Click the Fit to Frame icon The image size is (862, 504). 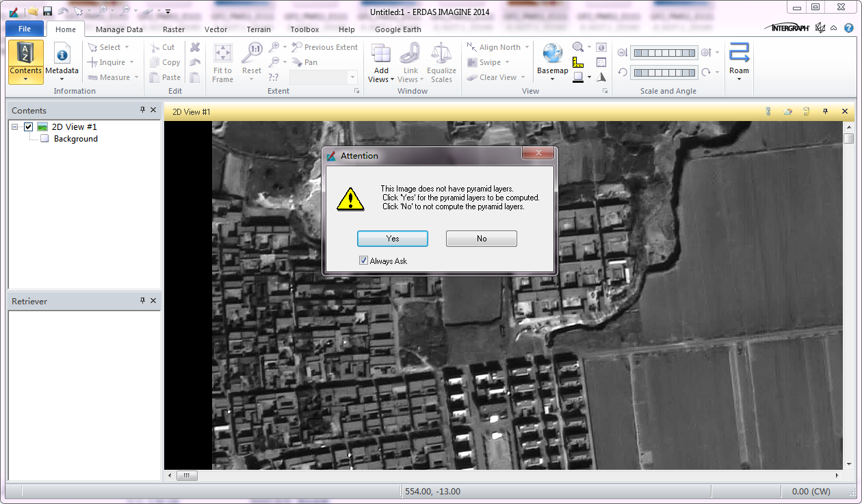[x=223, y=53]
